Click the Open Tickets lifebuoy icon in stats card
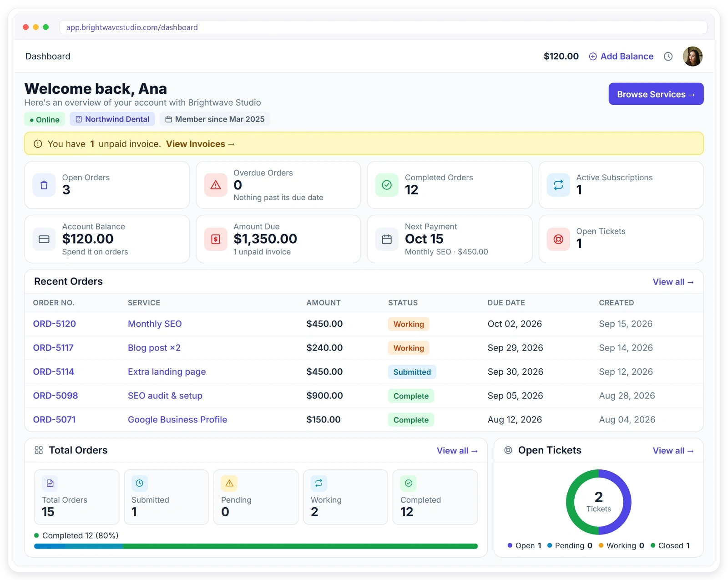This screenshot has width=728, height=580. click(558, 239)
